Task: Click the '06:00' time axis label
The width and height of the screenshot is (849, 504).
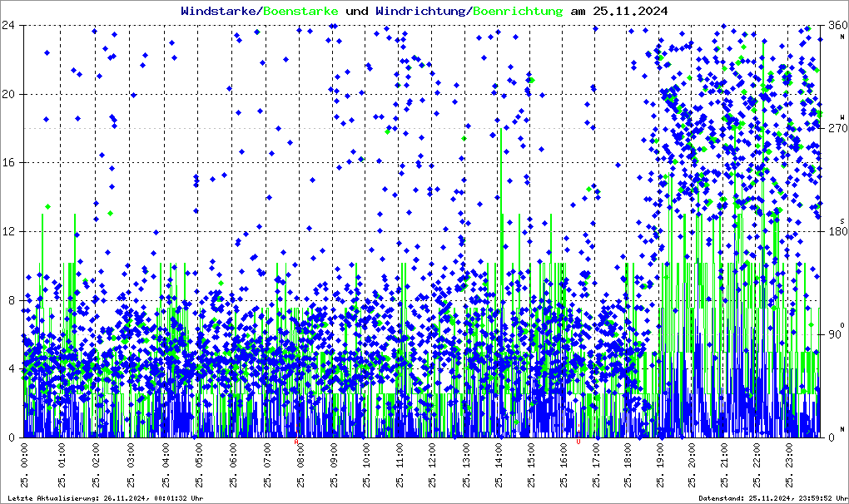Action: pyautogui.click(x=233, y=455)
